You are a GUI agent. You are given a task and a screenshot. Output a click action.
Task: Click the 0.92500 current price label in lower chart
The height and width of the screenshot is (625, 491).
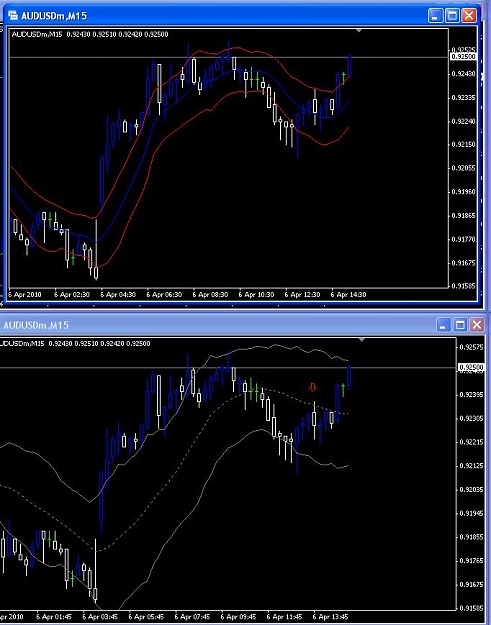[x=470, y=367]
